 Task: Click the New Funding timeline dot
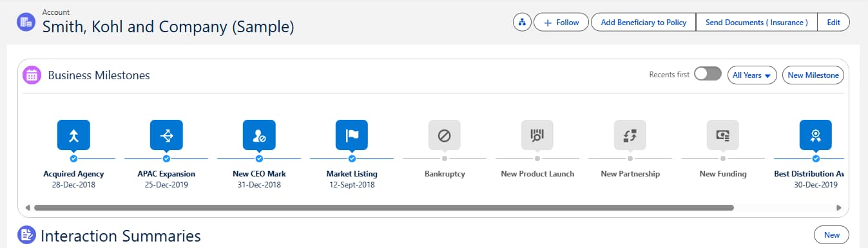(723, 158)
